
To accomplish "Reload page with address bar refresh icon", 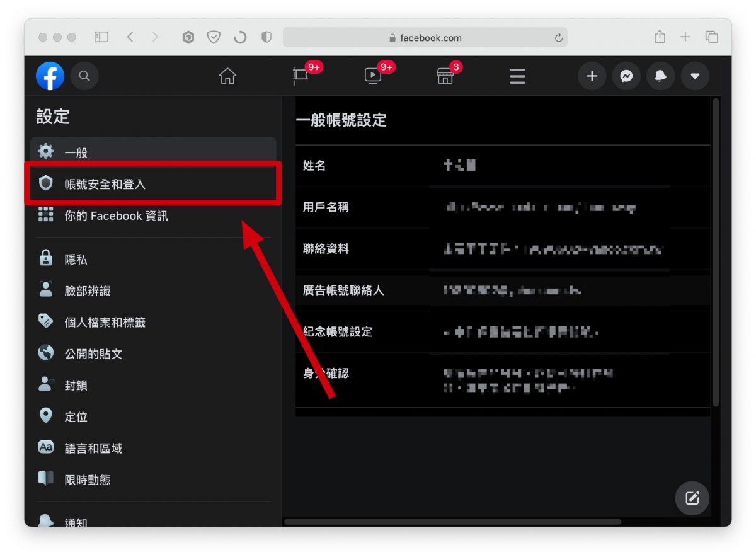I will click(x=558, y=38).
